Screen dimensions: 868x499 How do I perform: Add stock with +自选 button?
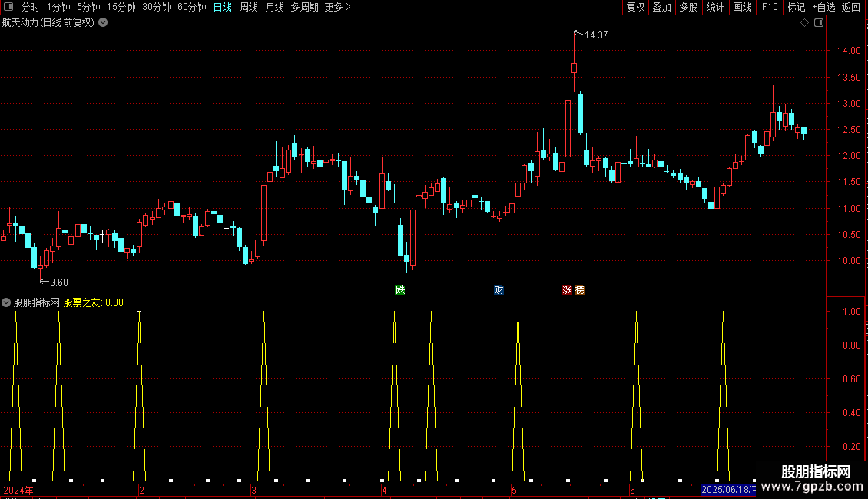[823, 7]
